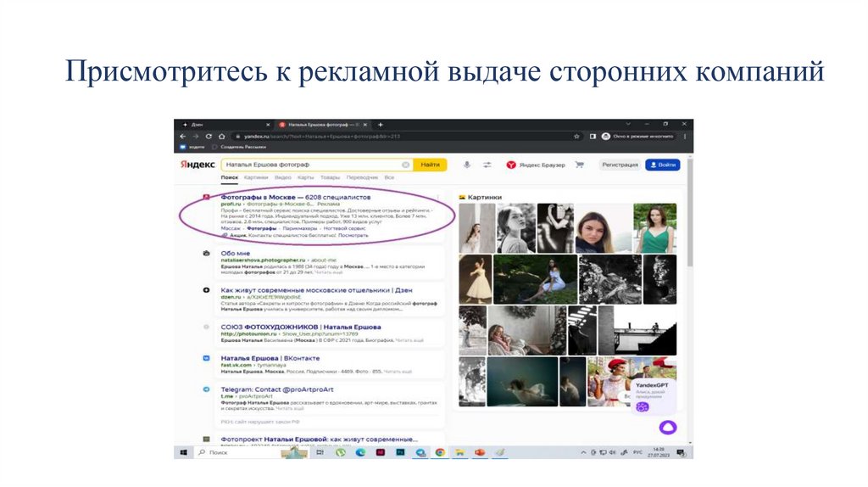
Task: Open the Создатель Рассылки bookmark
Action: coord(239,147)
